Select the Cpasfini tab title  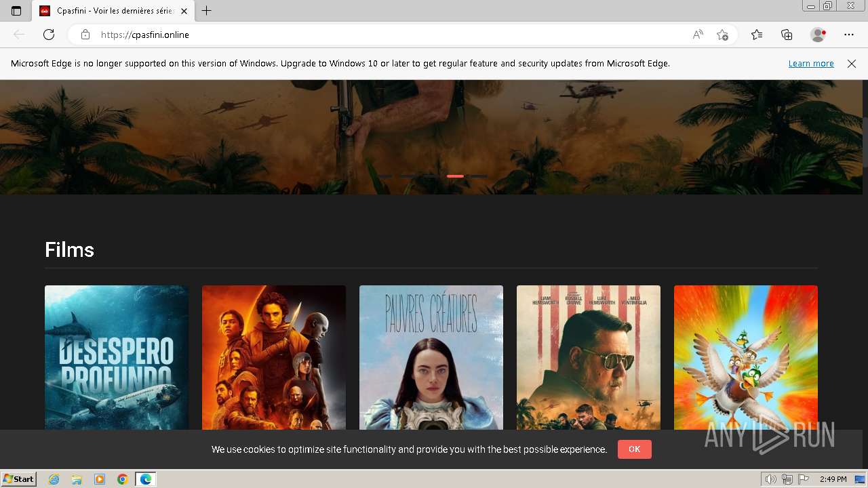pos(115,11)
